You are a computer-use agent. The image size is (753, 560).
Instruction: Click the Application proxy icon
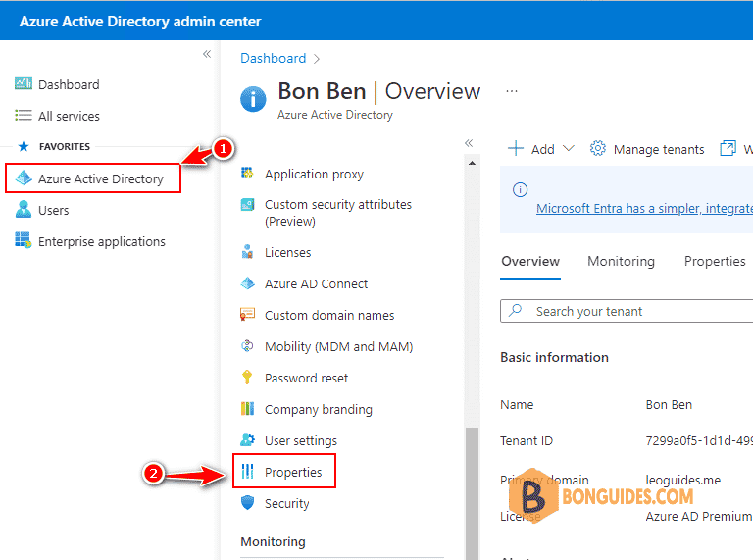247,173
